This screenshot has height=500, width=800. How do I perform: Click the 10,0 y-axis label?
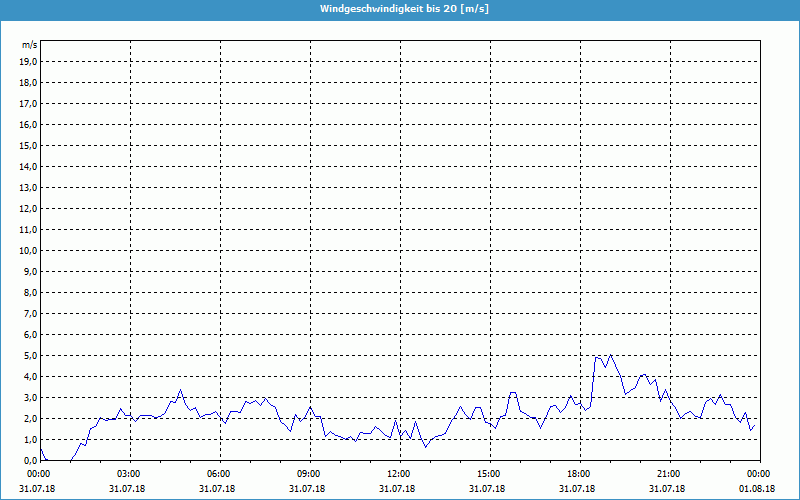tap(28, 251)
